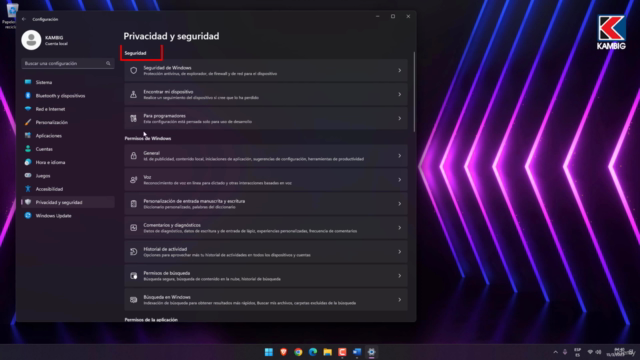Click the Comentarios y diagnósticos chart icon
Image resolution: width=640 pixels, height=360 pixels.
pos(133,228)
